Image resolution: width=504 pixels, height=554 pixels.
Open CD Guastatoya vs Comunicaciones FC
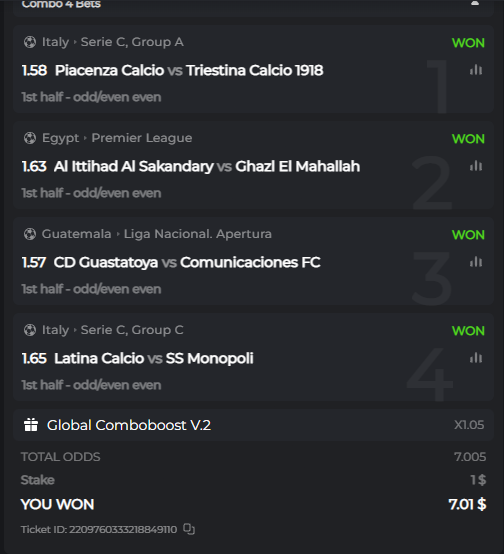187,263
